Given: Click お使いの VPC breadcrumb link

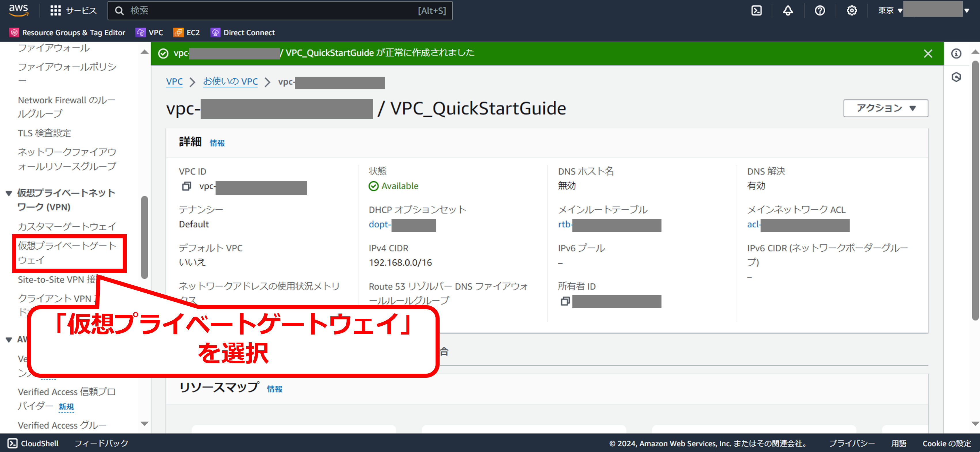Looking at the screenshot, I should [x=230, y=82].
